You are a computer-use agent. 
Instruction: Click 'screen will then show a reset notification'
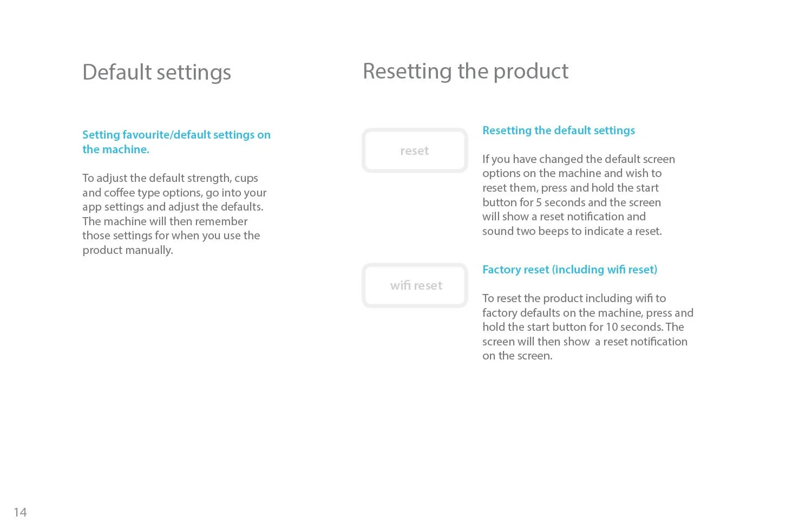coord(585,342)
